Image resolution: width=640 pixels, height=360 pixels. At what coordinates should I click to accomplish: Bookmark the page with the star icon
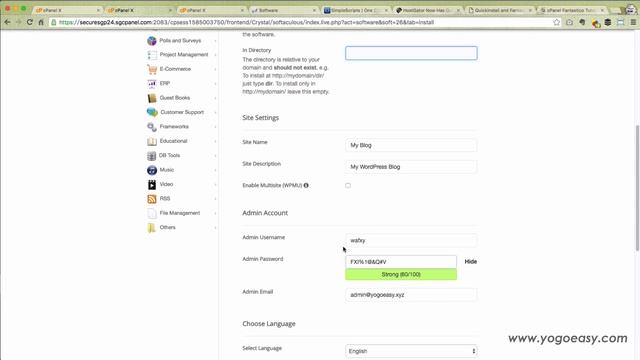(556, 22)
